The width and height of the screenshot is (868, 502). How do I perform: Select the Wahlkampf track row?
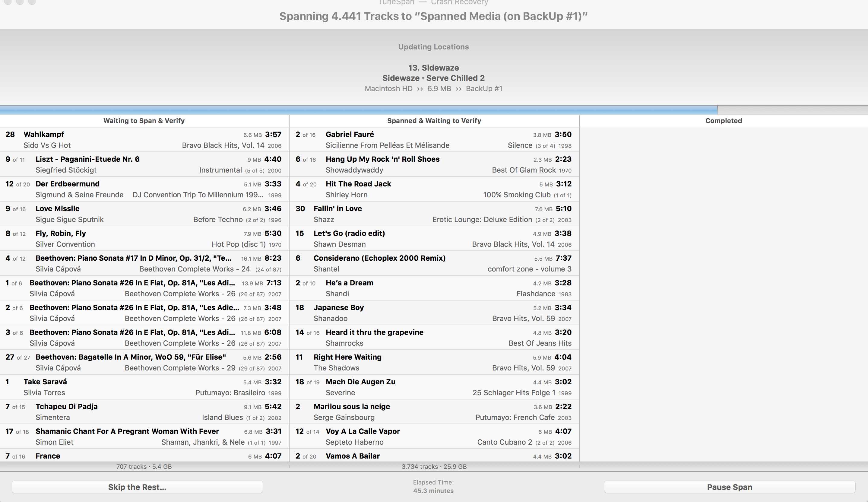pyautogui.click(x=144, y=140)
